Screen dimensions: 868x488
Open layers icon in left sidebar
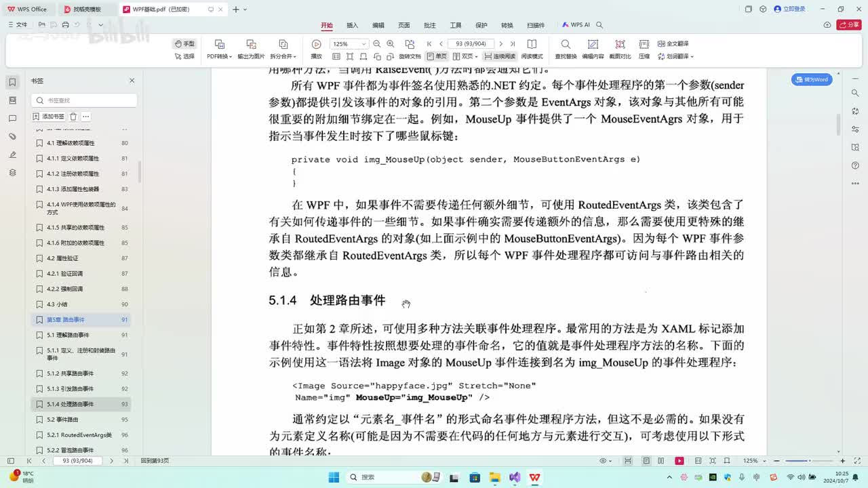click(12, 173)
